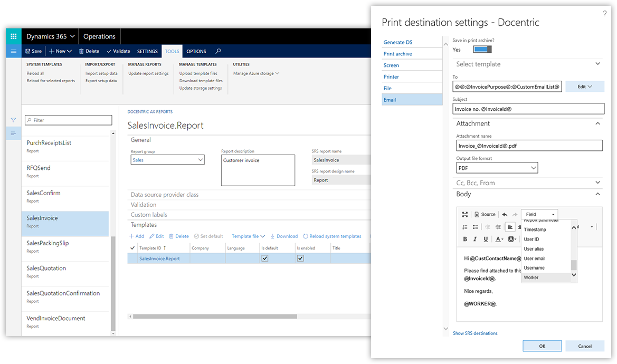617x364 pixels.
Task: Tick the select-all checkmark in the Templates grid header
Action: [x=132, y=248]
